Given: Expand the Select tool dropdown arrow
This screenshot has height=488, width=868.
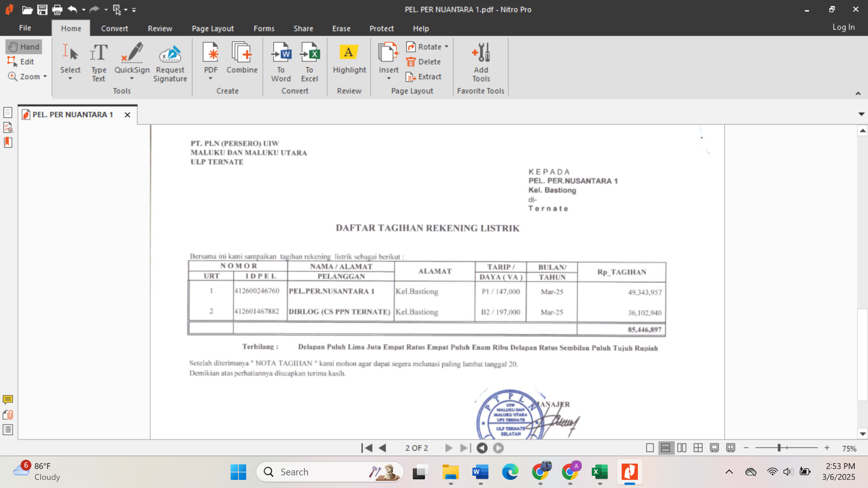Looking at the screenshot, I should [x=71, y=79].
